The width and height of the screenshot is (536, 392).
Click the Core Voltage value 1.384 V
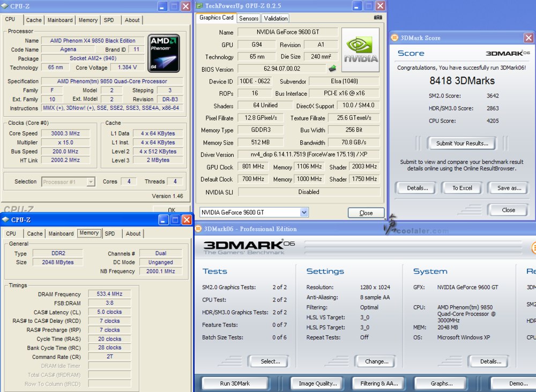127,67
